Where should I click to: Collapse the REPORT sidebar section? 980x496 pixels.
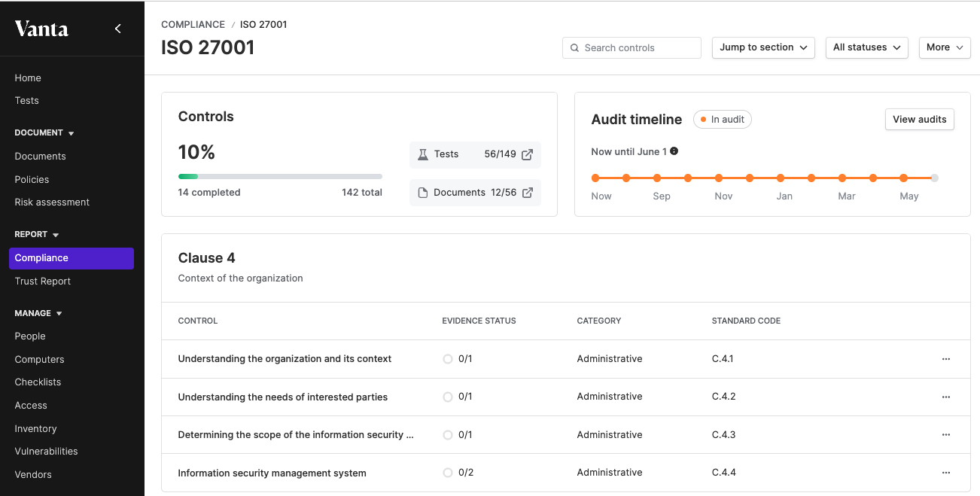(37, 235)
